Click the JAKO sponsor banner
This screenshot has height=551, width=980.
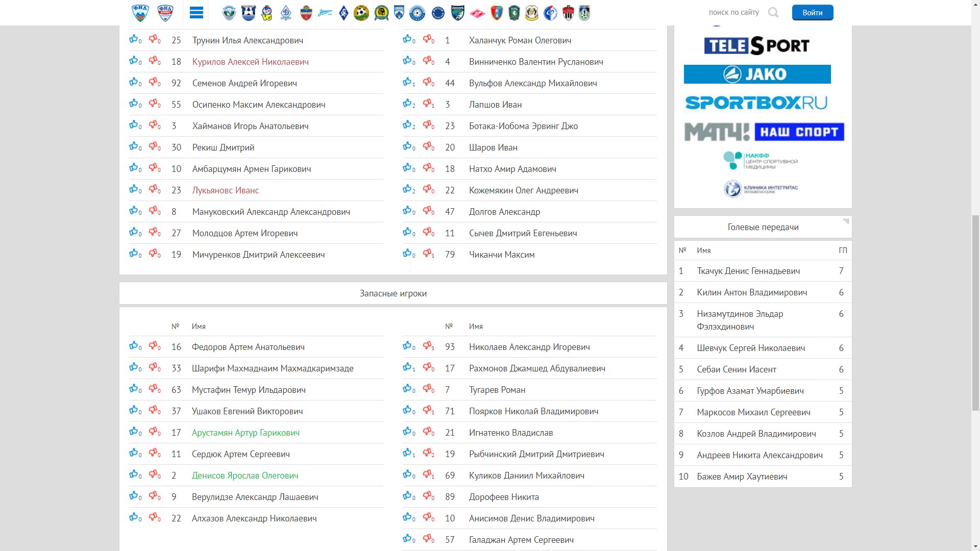757,74
